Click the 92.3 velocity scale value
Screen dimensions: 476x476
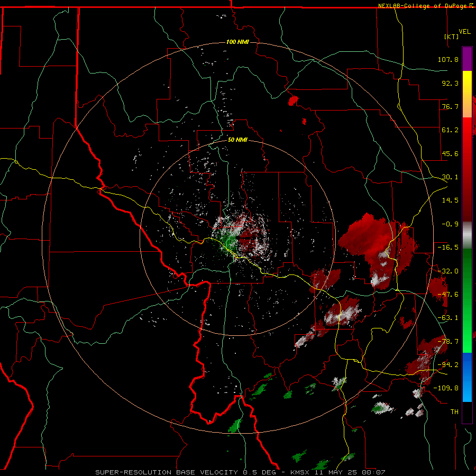(450, 83)
